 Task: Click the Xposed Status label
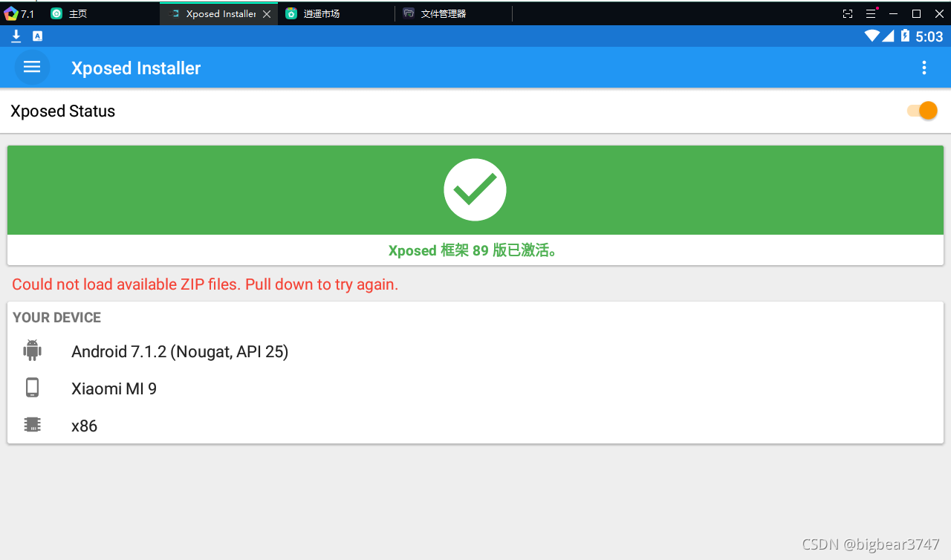(x=63, y=111)
